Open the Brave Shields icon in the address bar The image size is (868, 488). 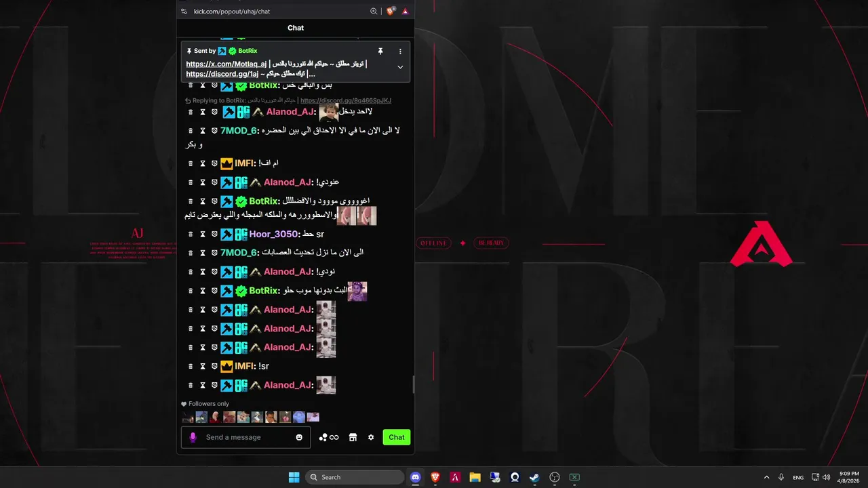point(391,12)
